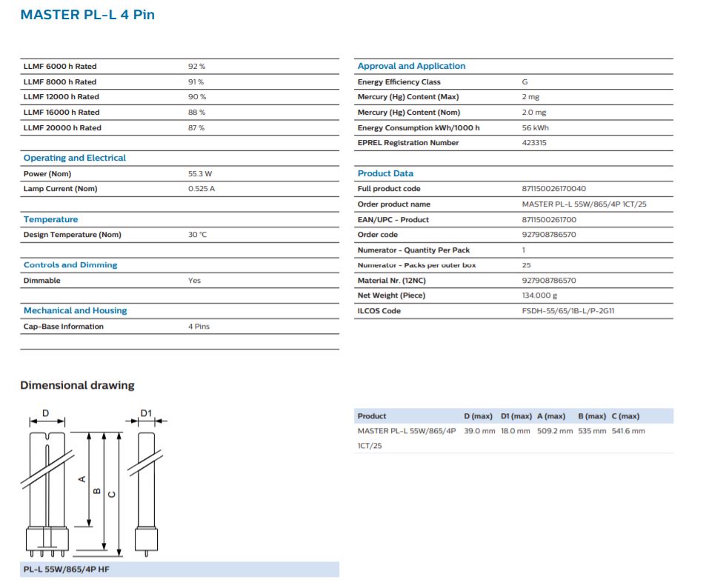Select the 'LLMF 20000 h Rated' label
709x588 pixels.
pyautogui.click(x=62, y=128)
